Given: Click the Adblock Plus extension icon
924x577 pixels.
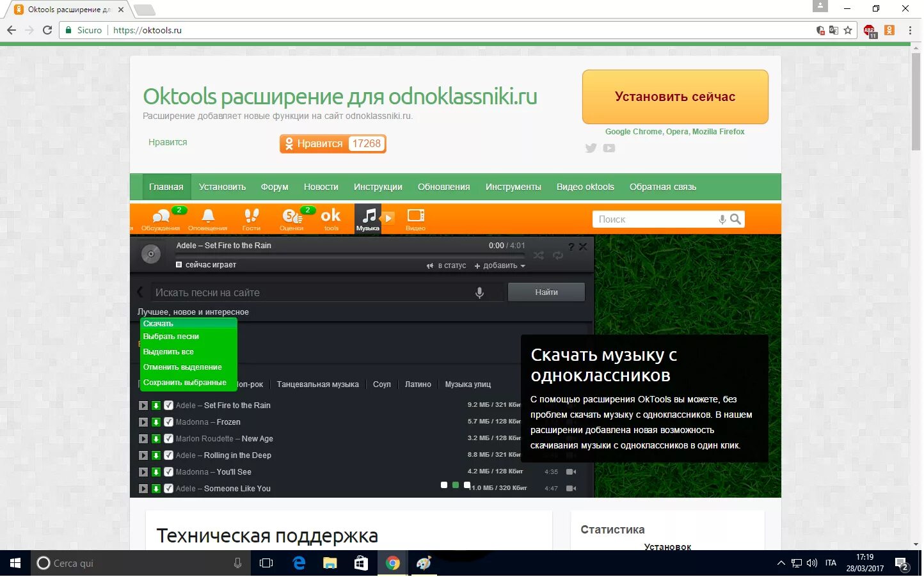Looking at the screenshot, I should 871,30.
